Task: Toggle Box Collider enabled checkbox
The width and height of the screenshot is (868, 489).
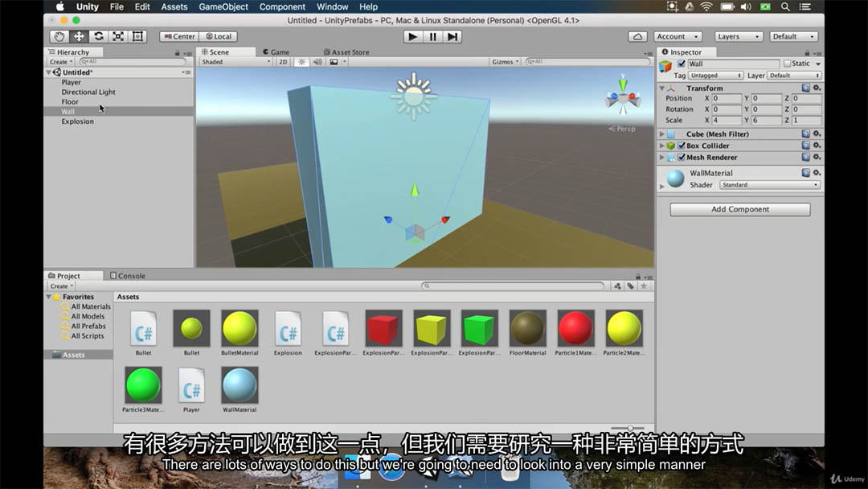Action: click(682, 146)
